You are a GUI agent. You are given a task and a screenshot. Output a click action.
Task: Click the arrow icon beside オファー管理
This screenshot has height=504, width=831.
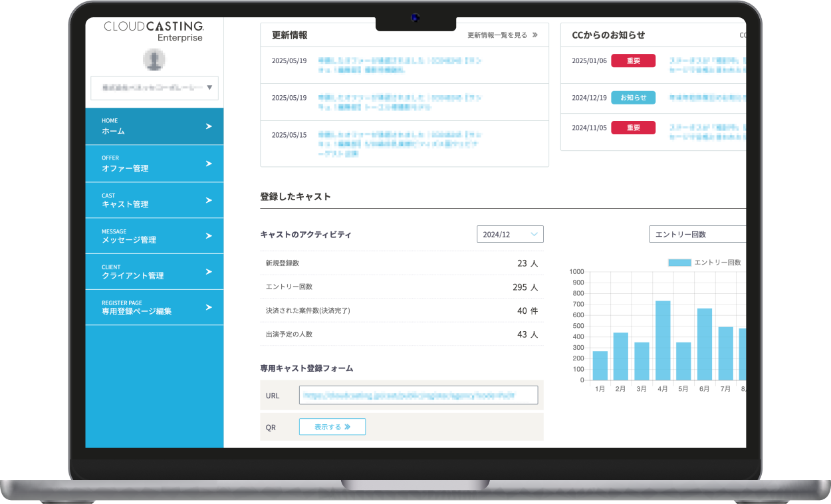tap(209, 164)
